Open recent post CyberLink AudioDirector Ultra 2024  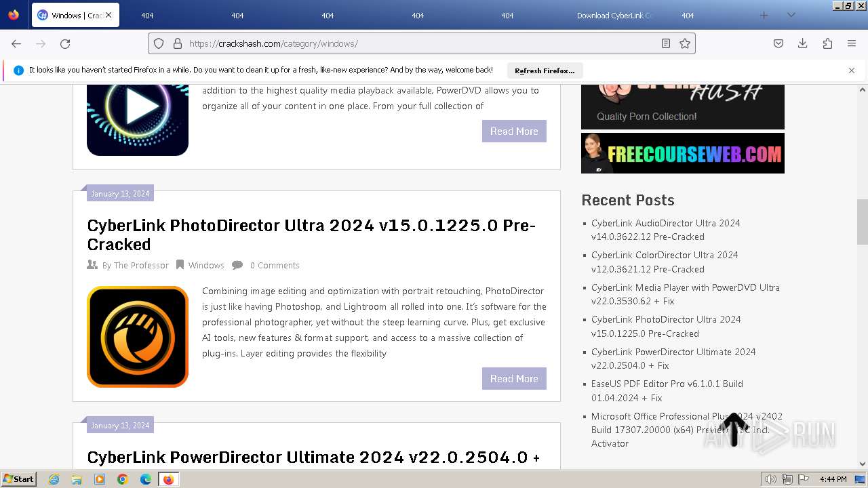point(665,230)
